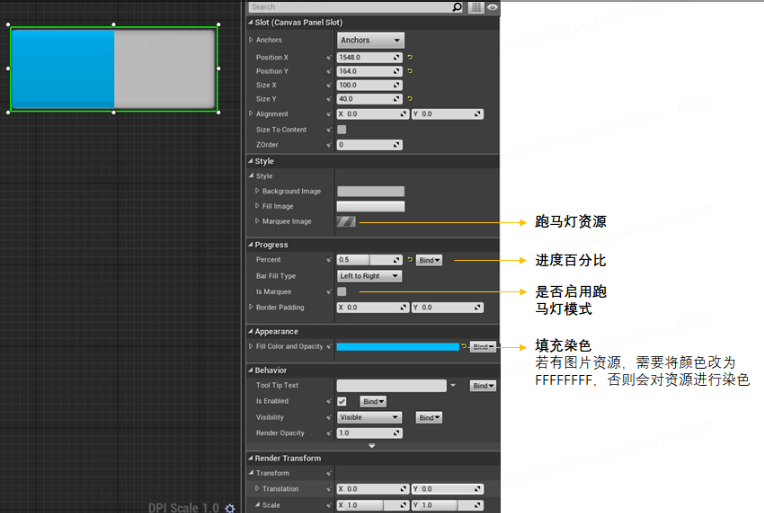Click the Background Image gray swatch

pos(371,191)
